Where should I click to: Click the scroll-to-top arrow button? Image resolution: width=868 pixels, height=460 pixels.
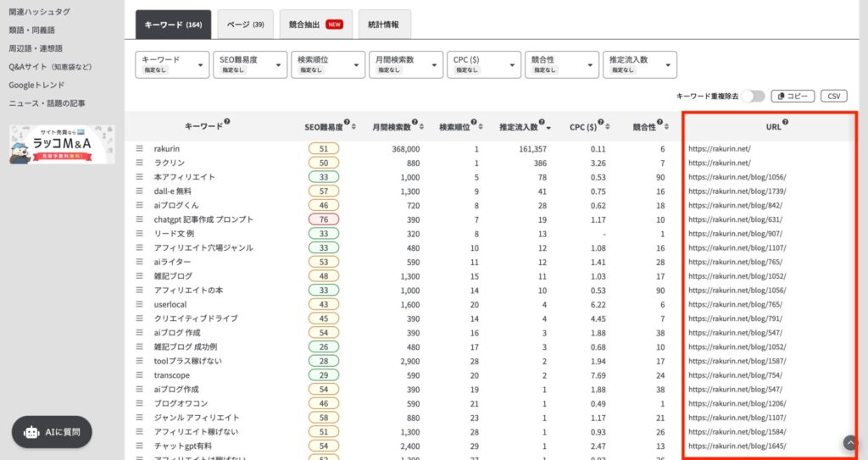850,442
